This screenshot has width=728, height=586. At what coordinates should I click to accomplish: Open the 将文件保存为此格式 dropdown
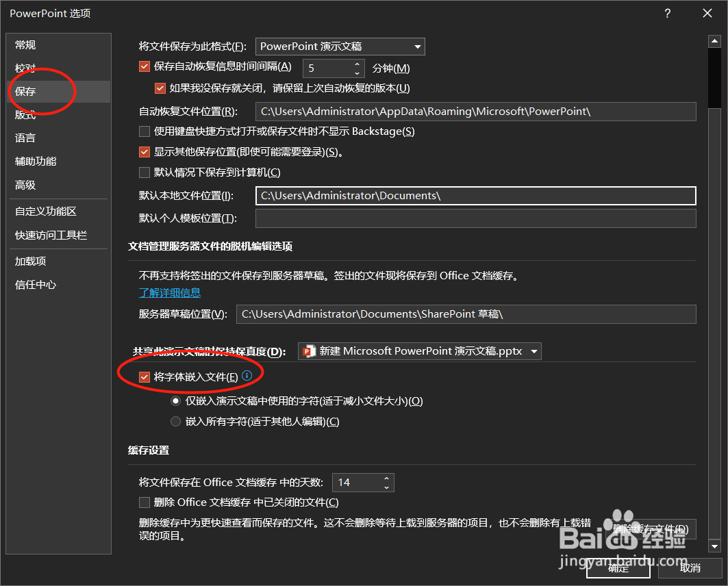point(340,47)
